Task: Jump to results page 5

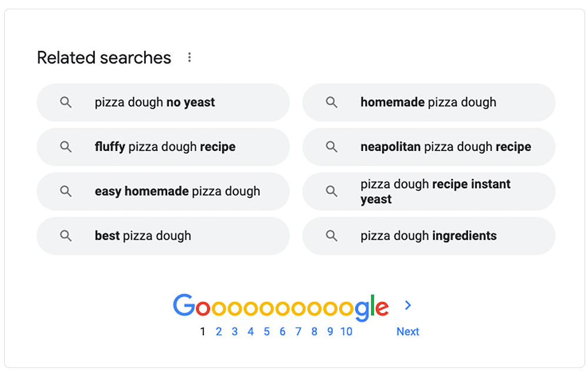Action: click(x=266, y=331)
